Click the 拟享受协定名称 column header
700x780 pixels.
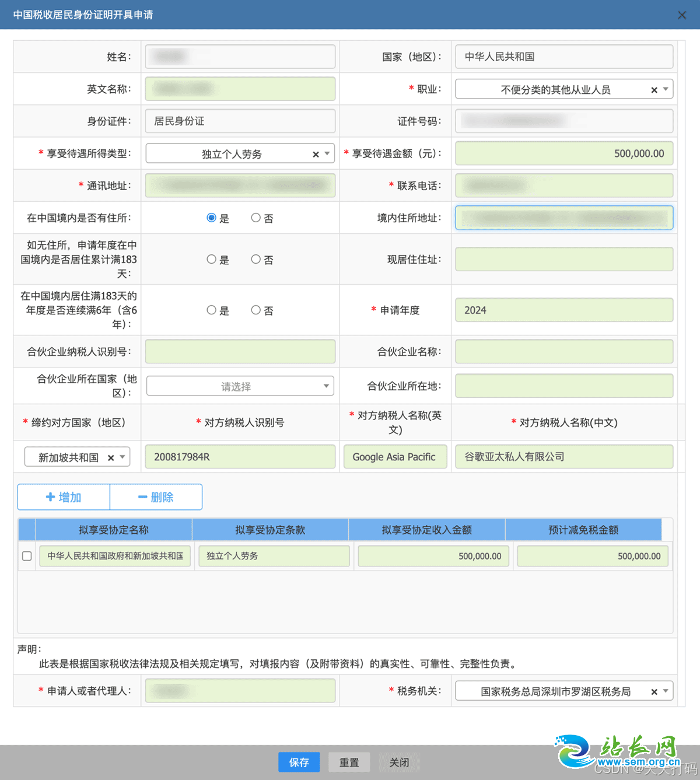pos(114,530)
